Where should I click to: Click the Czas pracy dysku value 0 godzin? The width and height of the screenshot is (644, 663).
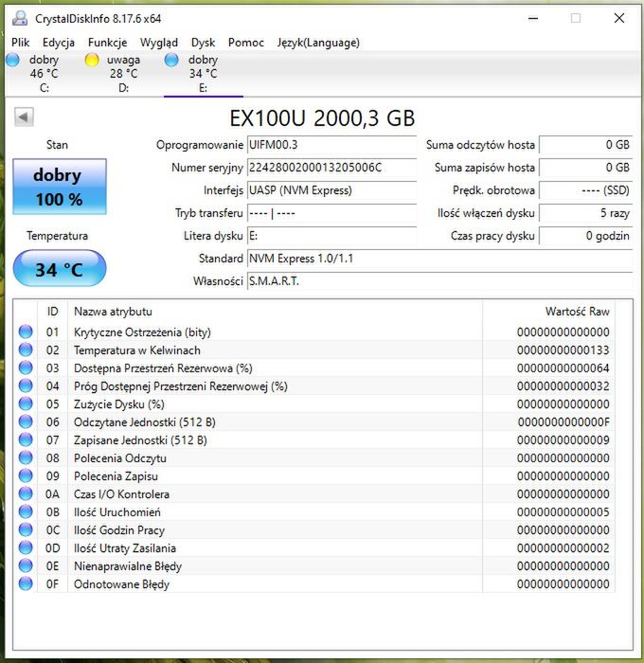click(x=586, y=236)
